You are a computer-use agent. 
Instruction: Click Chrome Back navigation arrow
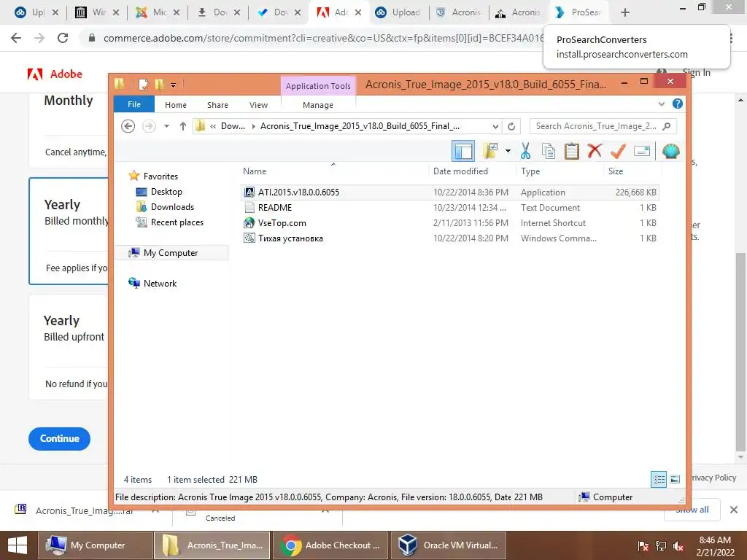coord(16,38)
